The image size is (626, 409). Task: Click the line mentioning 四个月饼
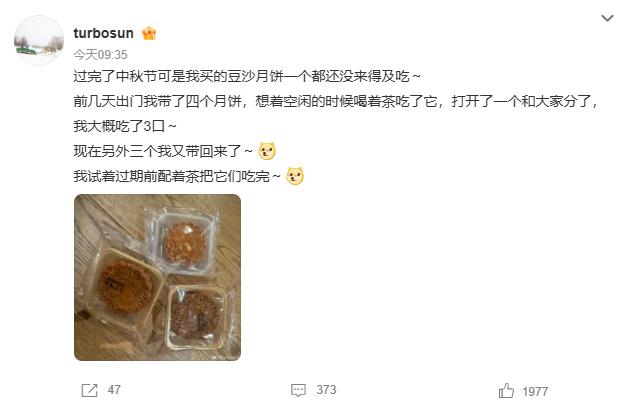click(336, 101)
